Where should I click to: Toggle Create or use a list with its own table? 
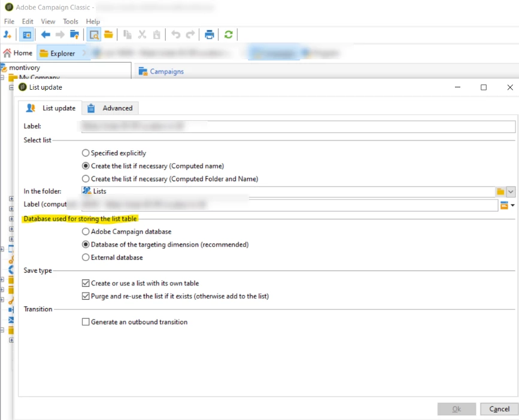[x=86, y=283]
